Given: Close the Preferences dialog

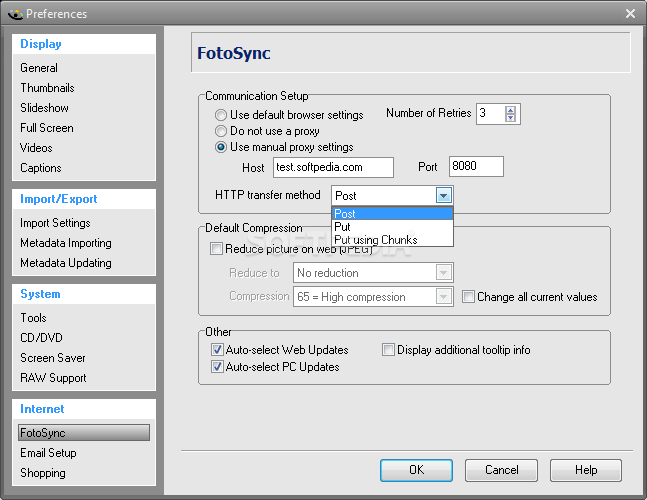Looking at the screenshot, I should (630, 14).
